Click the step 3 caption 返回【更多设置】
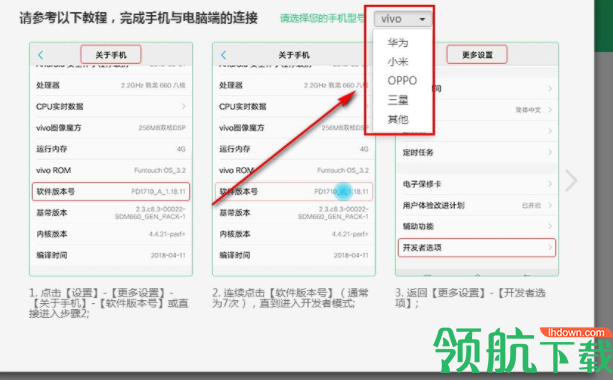 click(470, 298)
